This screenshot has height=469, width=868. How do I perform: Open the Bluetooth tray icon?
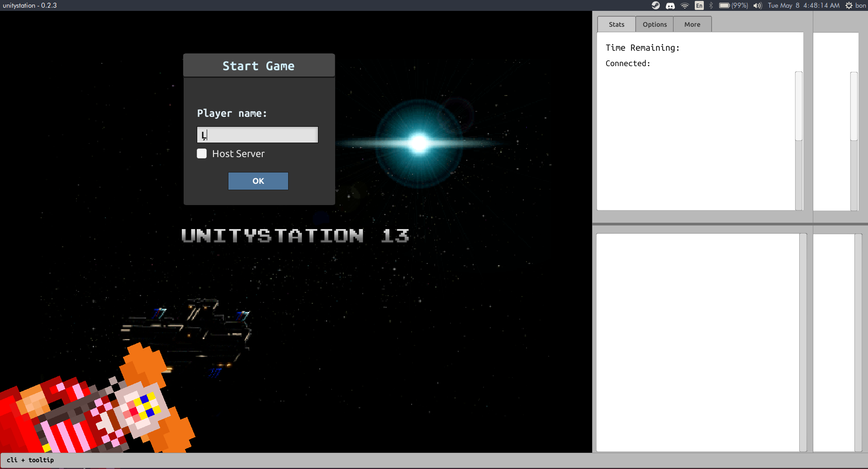click(x=711, y=5)
